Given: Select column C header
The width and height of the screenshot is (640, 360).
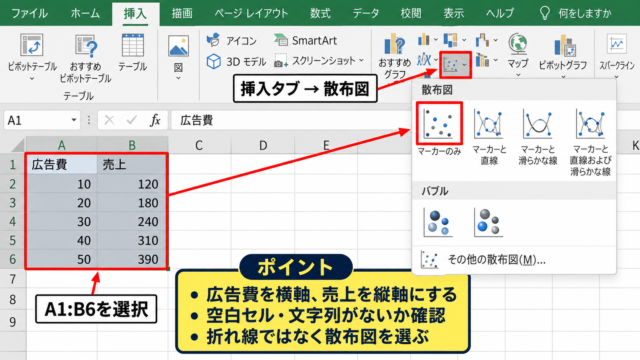Looking at the screenshot, I should [199, 145].
